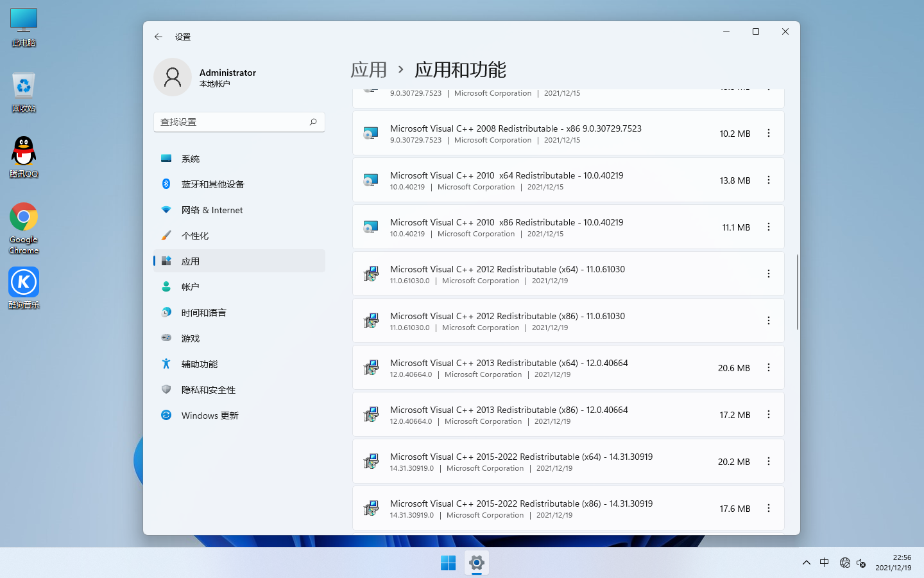The image size is (924, 578).
Task: Click the back arrow in Settings
Action: (x=158, y=37)
